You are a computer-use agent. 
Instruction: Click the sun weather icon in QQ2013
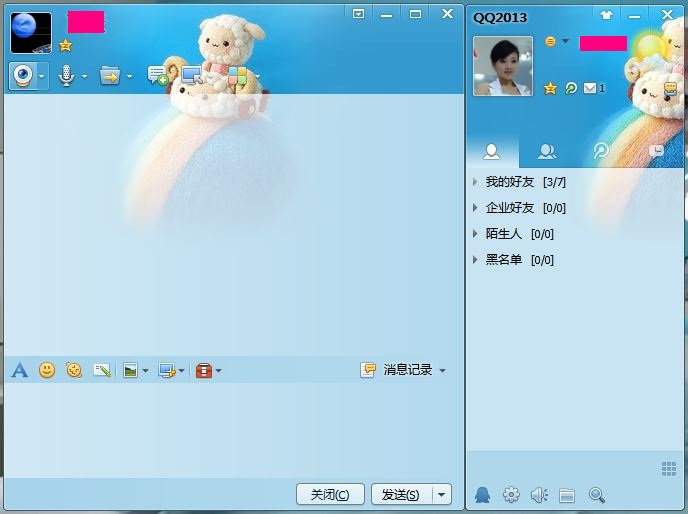click(649, 47)
